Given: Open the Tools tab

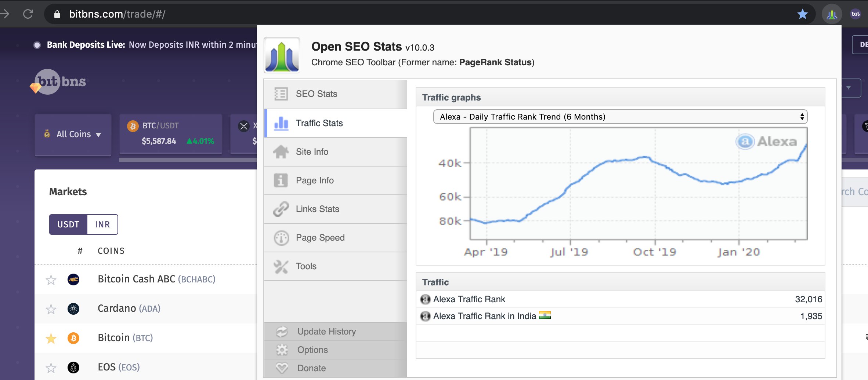Looking at the screenshot, I should tap(336, 266).
